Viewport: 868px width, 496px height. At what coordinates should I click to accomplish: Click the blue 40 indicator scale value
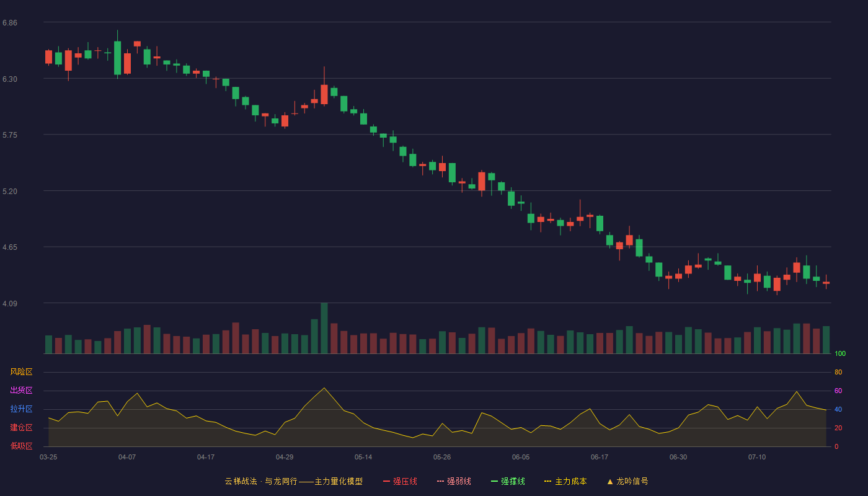tap(838, 410)
